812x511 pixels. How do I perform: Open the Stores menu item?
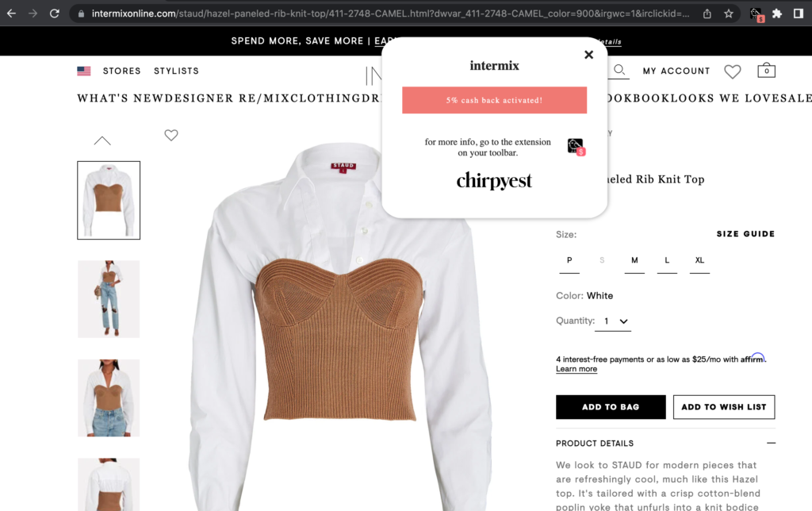121,71
